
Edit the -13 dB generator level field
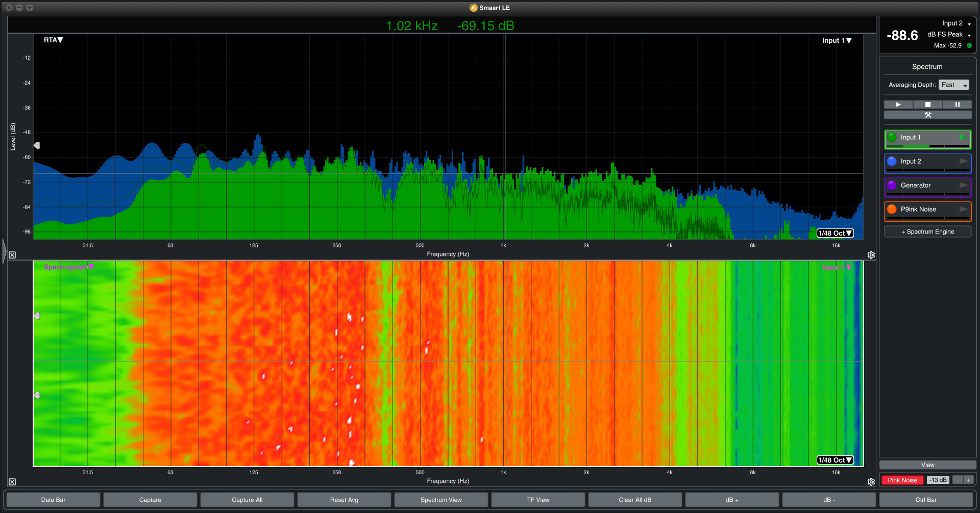pos(938,480)
